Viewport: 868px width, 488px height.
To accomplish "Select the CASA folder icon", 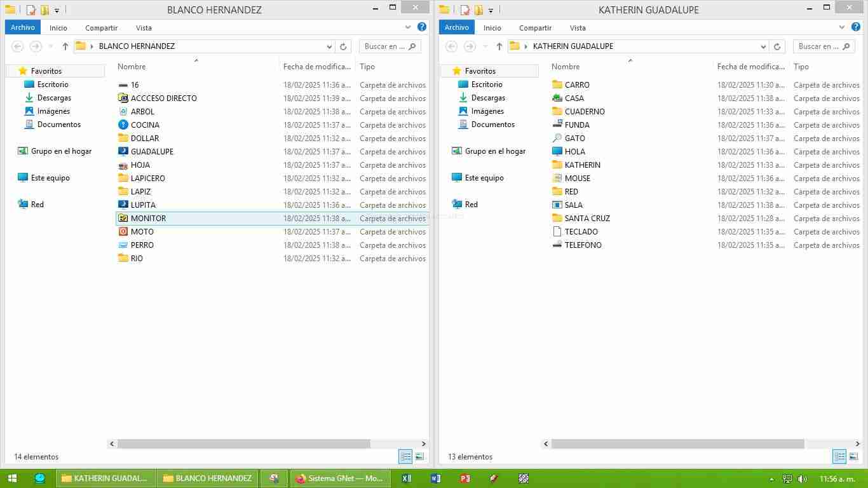I will pyautogui.click(x=557, y=98).
